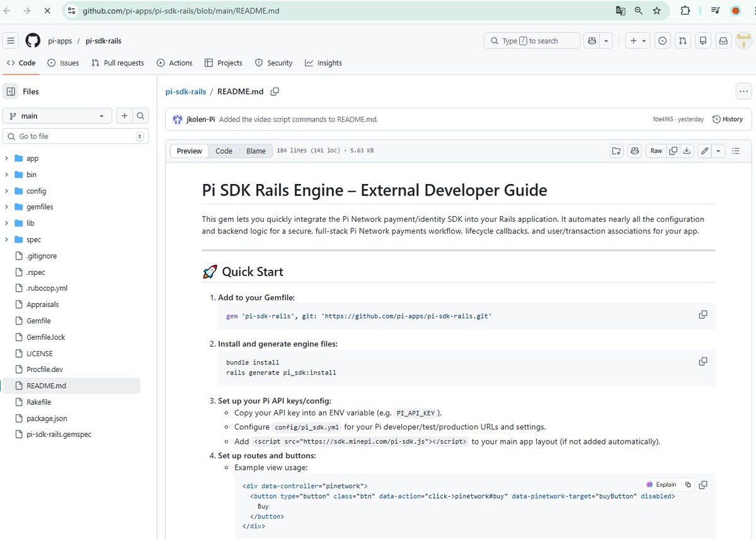Viewport: 756px width, 539px height.
Task: Switch to the Code repository tab
Action: (21, 63)
